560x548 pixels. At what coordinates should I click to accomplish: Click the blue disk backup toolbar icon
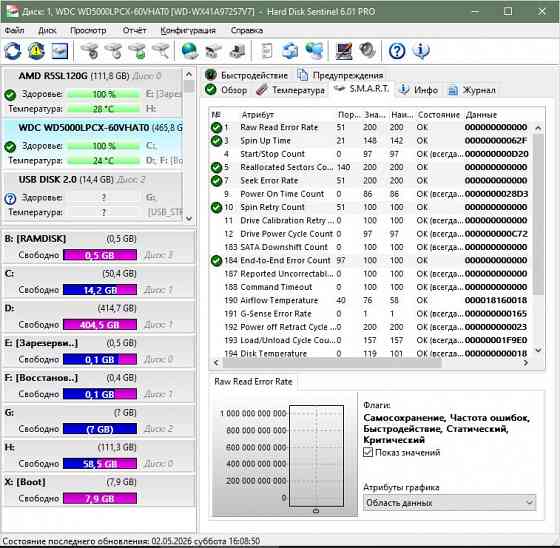290,51
